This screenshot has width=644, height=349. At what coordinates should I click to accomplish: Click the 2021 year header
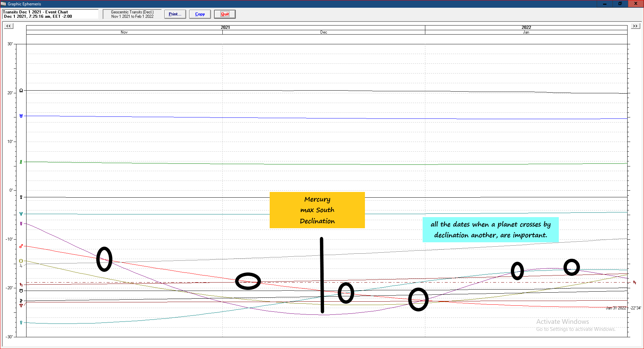(225, 28)
